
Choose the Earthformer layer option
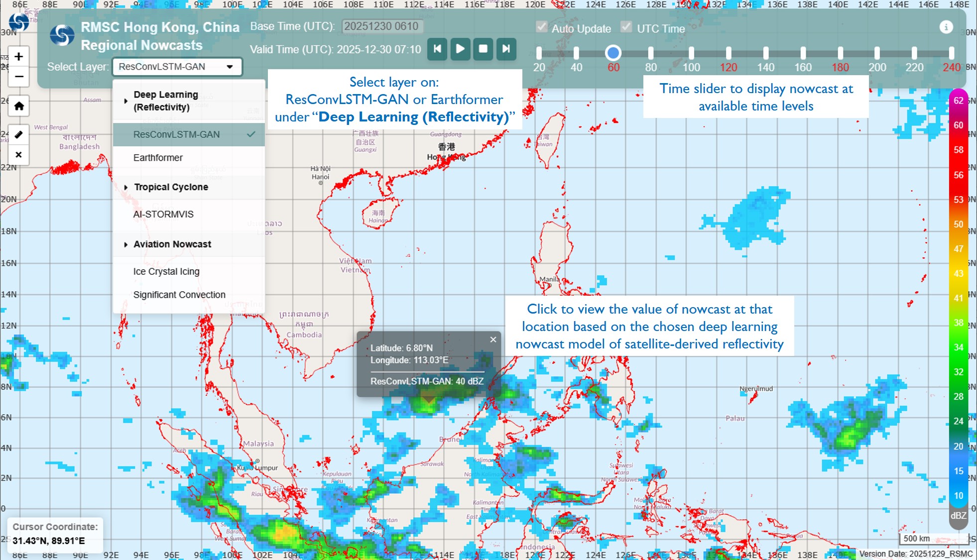pos(158,158)
